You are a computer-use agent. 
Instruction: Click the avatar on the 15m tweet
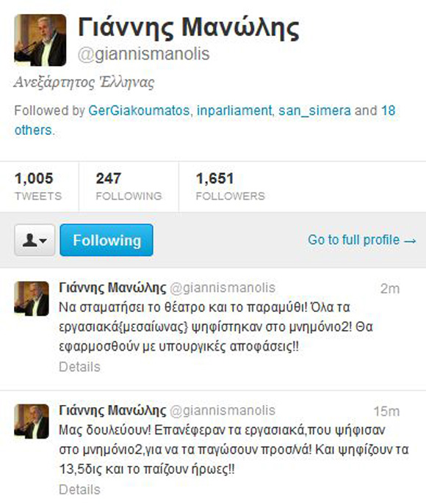click(32, 421)
